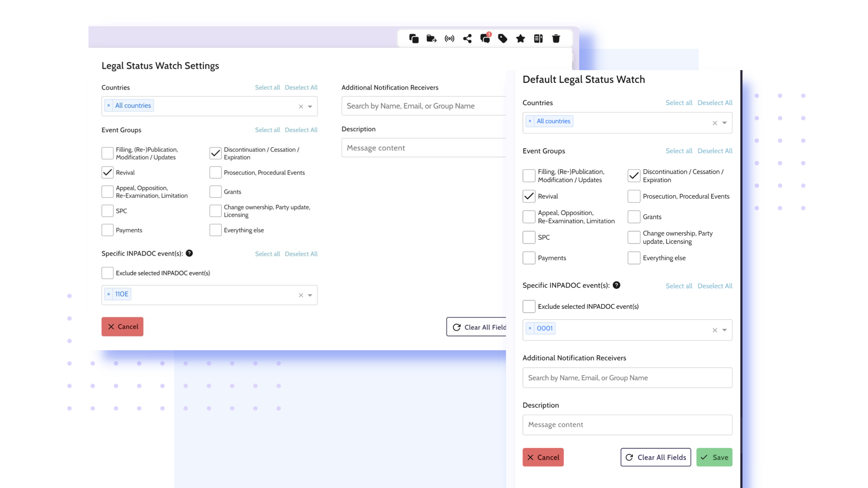Click the help icon beside Specific INPADOC in Default panel
868x488 pixels.
tap(616, 285)
